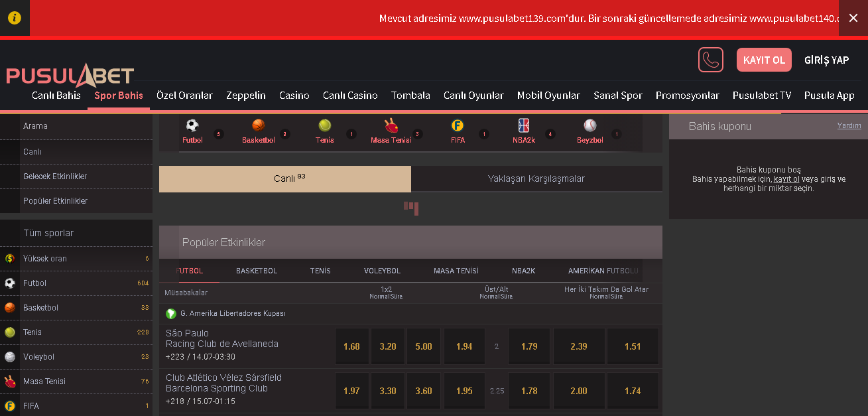Open Casino menu item
This screenshot has width=868, height=416.
tap(294, 96)
